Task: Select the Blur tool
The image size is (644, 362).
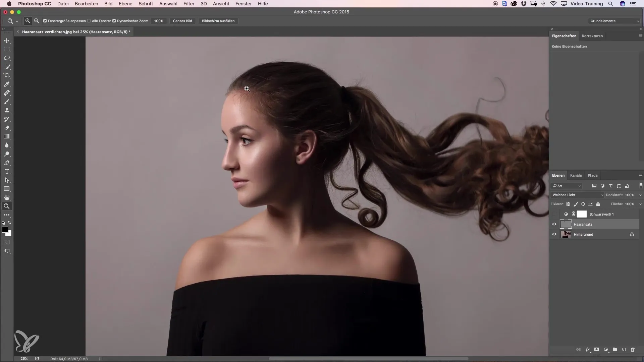Action: (7, 145)
